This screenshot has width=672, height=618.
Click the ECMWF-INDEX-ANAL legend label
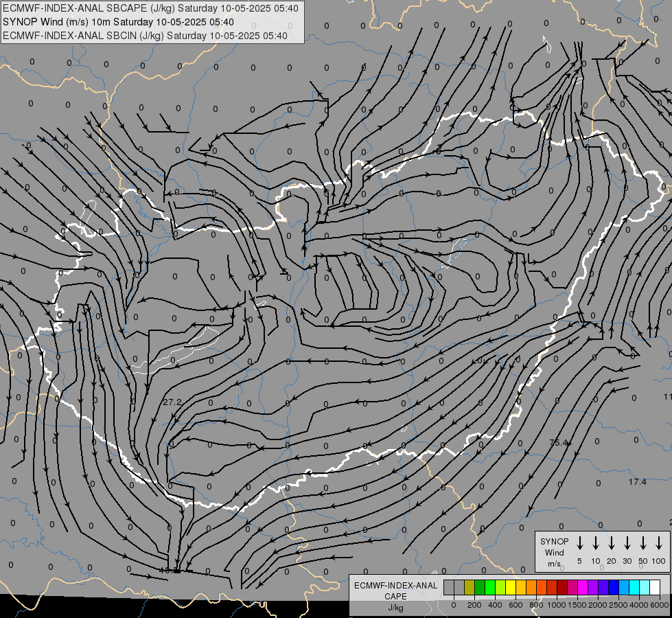coord(395,586)
